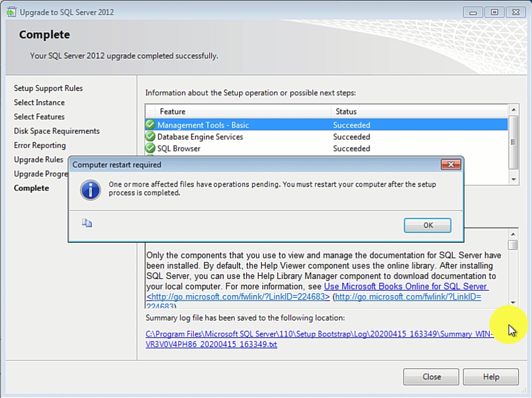Click details text scrollbar up arrow
The width and height of the screenshot is (532, 398).
pyautogui.click(x=513, y=234)
